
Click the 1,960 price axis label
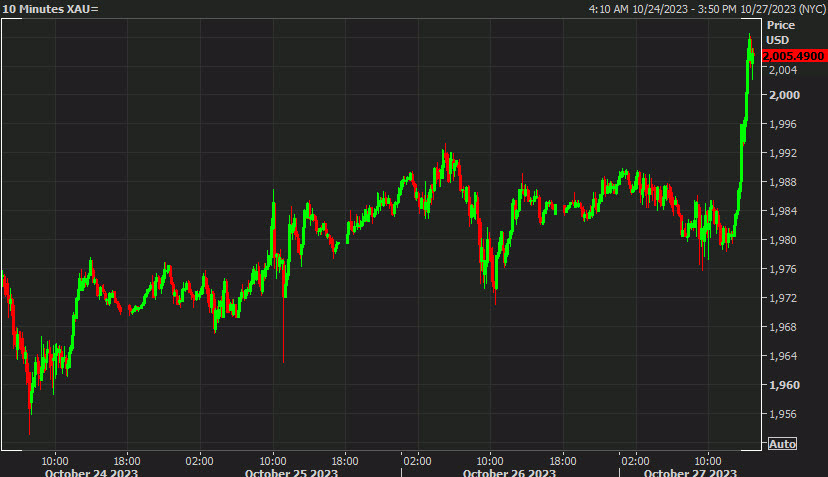click(784, 385)
